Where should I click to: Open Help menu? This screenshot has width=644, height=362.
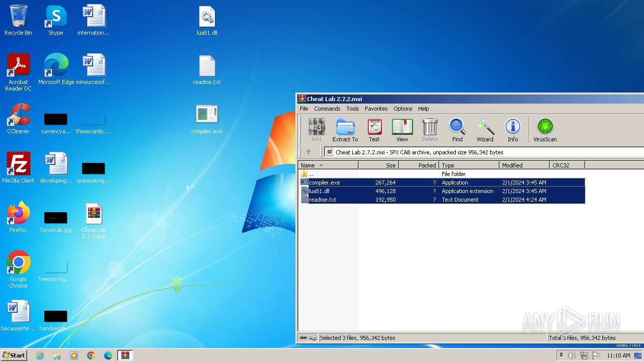point(424,109)
